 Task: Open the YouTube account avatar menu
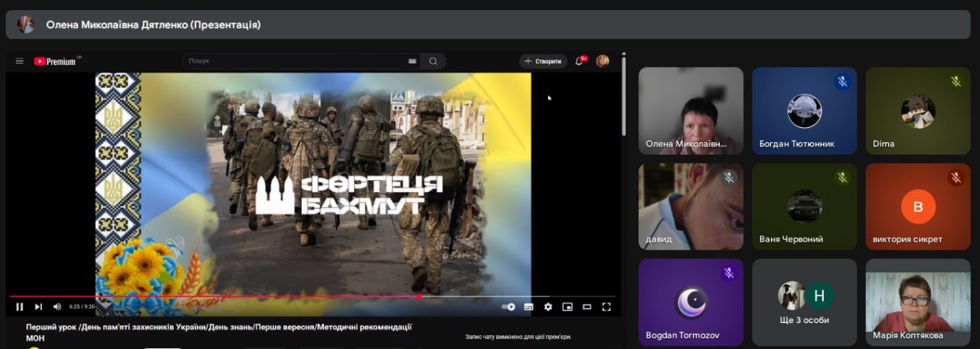[603, 61]
